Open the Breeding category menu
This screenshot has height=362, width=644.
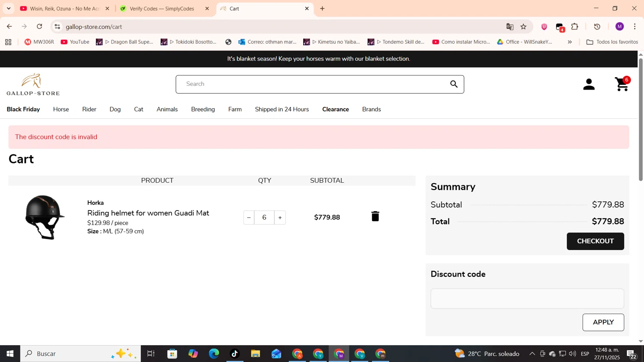203,109
